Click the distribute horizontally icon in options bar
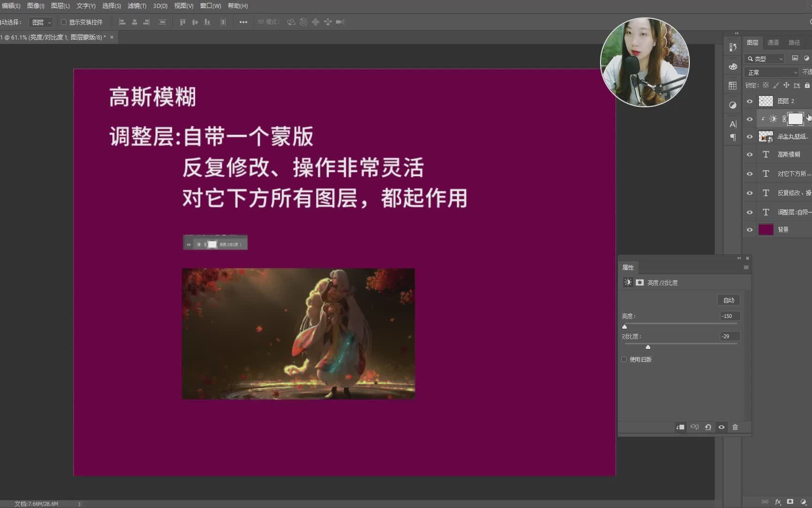 click(223, 22)
